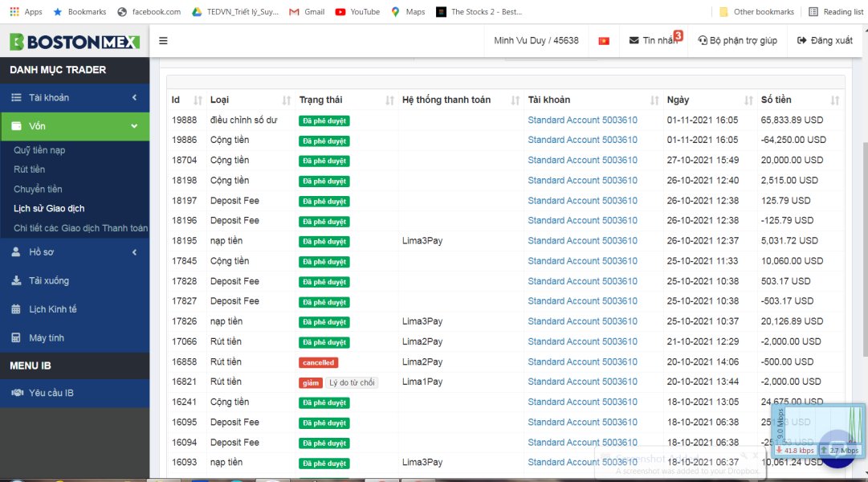Image resolution: width=868 pixels, height=482 pixels.
Task: Open Quỹ tiền nạp submenu item
Action: 39,150
